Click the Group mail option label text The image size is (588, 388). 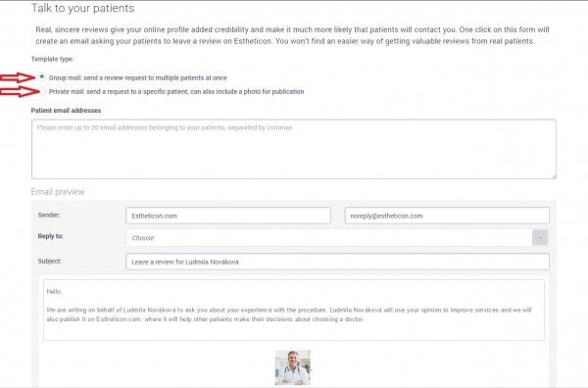pos(137,78)
